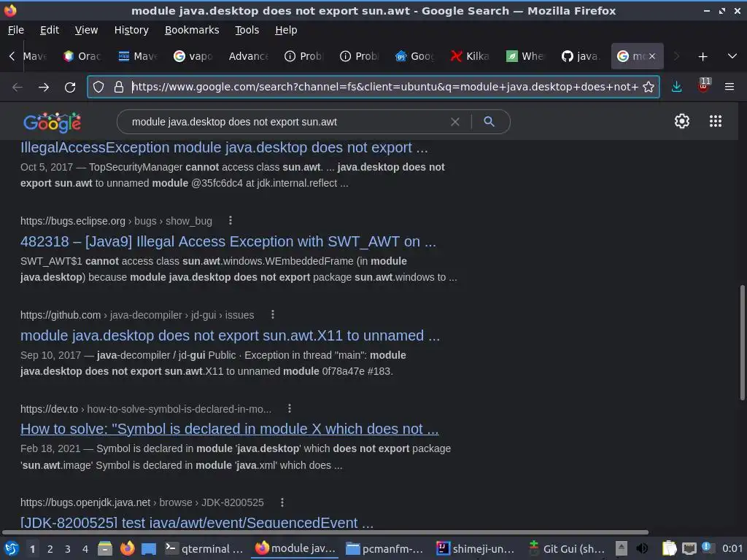Open Firefox downloads panel
This screenshot has width=747, height=560.
coord(676,87)
